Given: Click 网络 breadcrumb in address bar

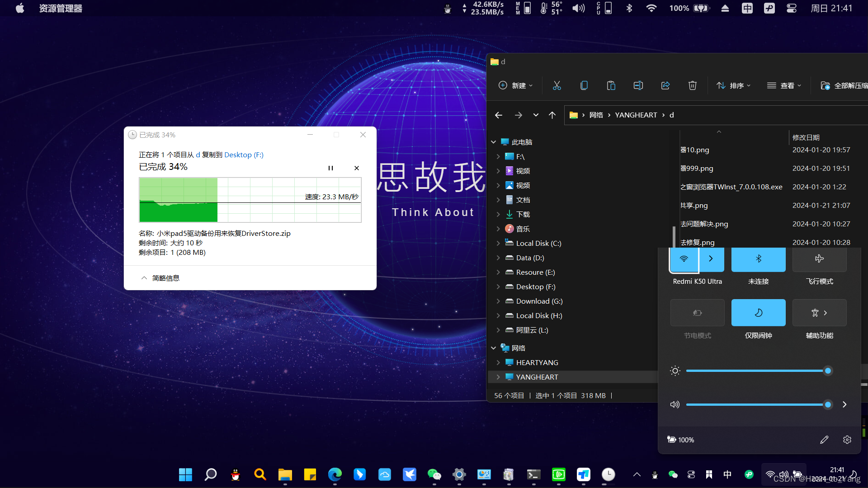Looking at the screenshot, I should 596,115.
